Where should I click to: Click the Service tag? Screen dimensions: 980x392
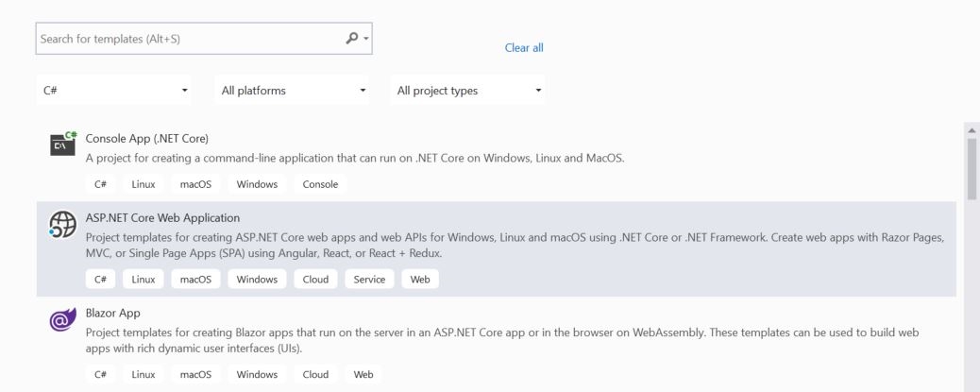tap(369, 280)
